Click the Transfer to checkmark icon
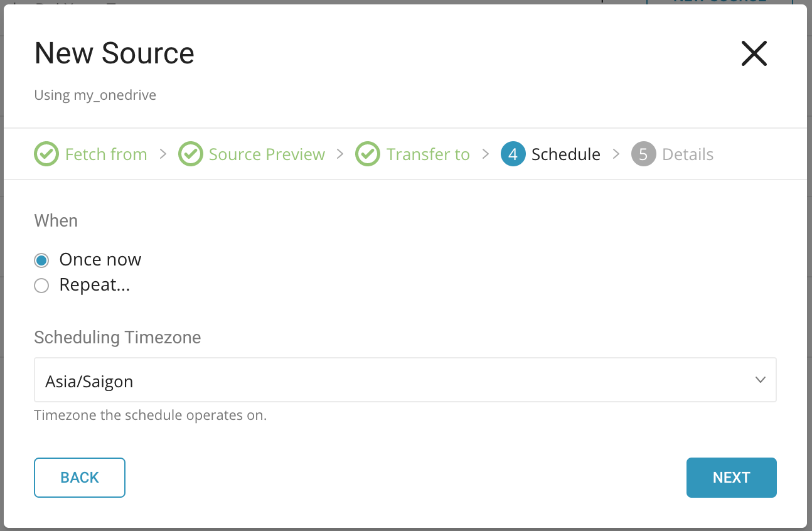The image size is (812, 531). pyautogui.click(x=368, y=154)
